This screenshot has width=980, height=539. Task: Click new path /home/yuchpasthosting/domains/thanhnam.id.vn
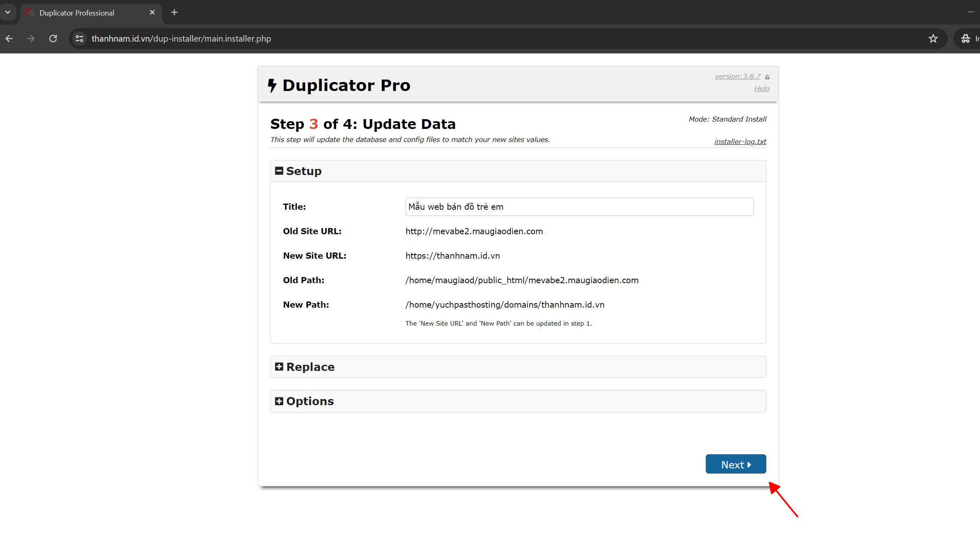coord(505,305)
